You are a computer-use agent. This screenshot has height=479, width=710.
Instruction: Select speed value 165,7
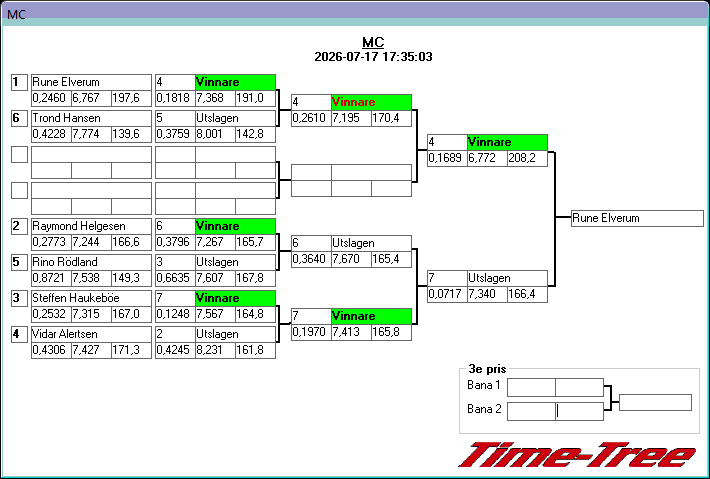[x=256, y=242]
